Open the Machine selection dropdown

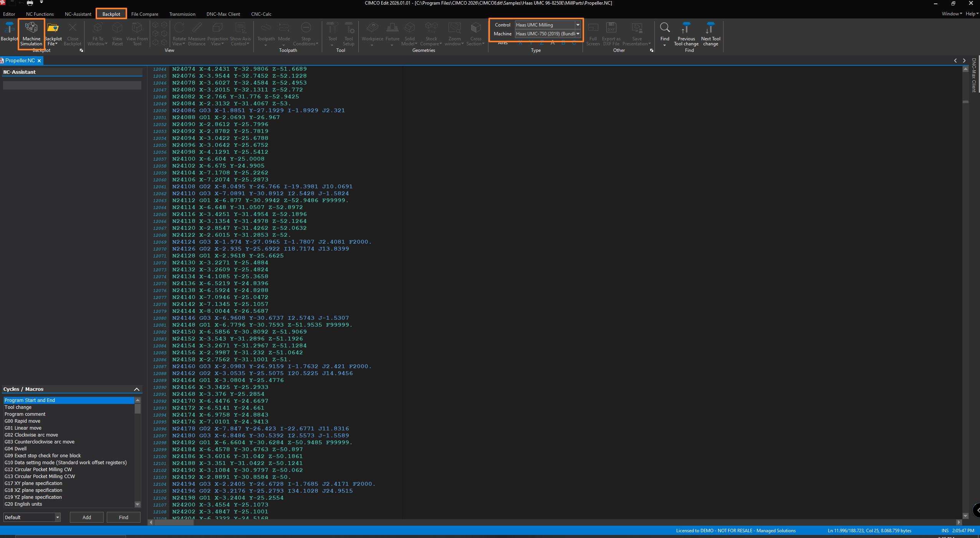578,34
